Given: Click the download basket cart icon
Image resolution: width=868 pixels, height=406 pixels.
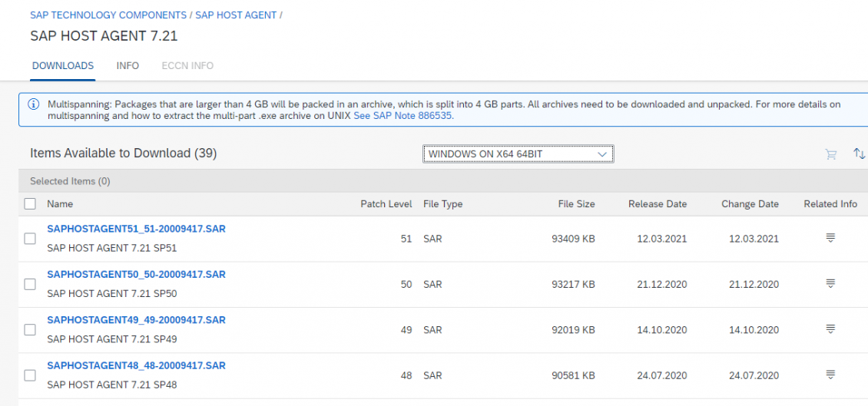Looking at the screenshot, I should pyautogui.click(x=830, y=154).
